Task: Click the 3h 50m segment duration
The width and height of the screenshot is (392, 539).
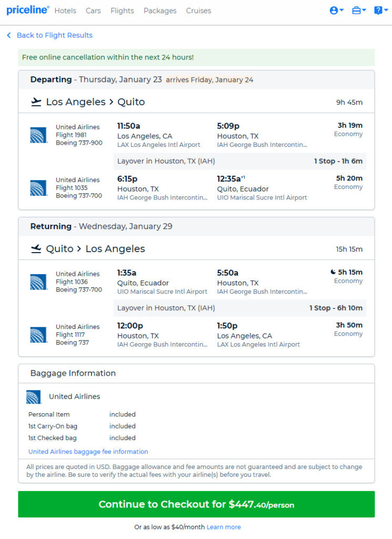Action: tap(349, 325)
